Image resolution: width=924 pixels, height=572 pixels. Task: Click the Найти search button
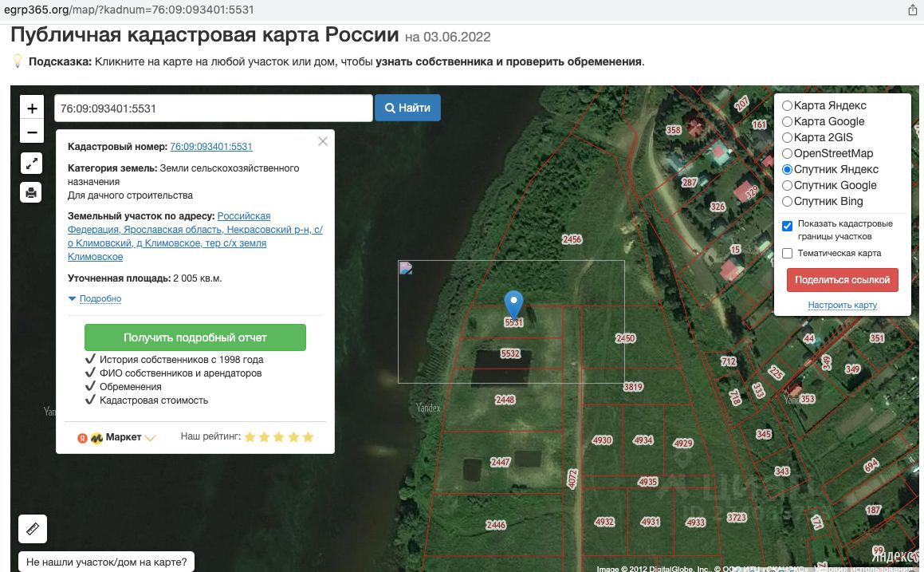point(407,108)
